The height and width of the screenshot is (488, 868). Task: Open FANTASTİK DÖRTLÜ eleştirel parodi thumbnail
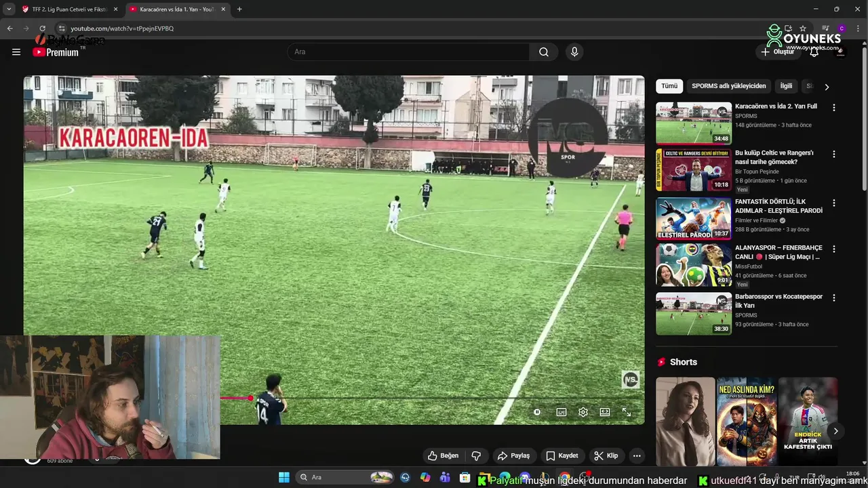click(694, 218)
